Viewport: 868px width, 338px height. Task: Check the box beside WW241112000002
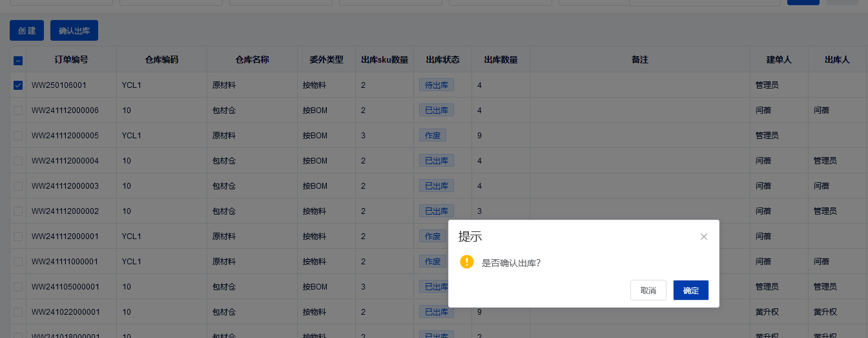(18, 211)
